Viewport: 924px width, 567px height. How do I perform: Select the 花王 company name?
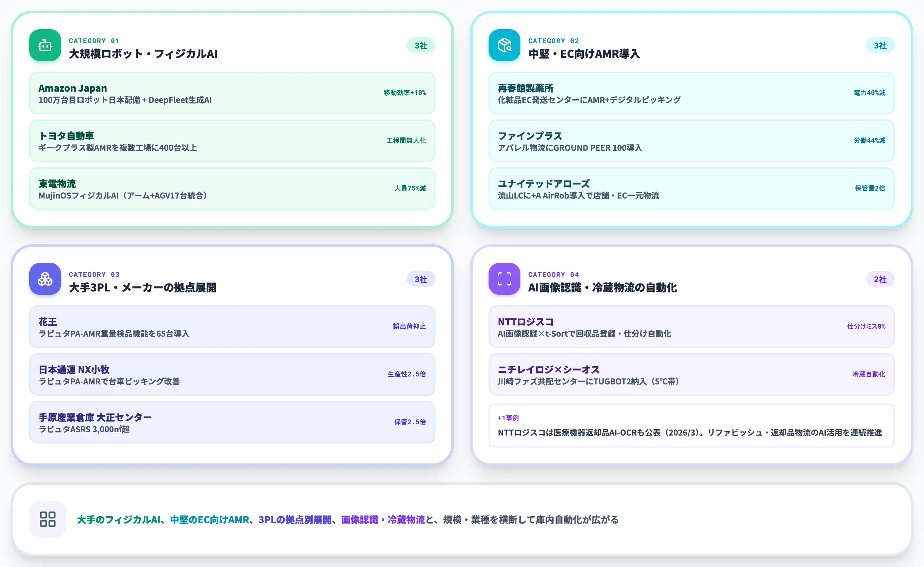pos(47,322)
